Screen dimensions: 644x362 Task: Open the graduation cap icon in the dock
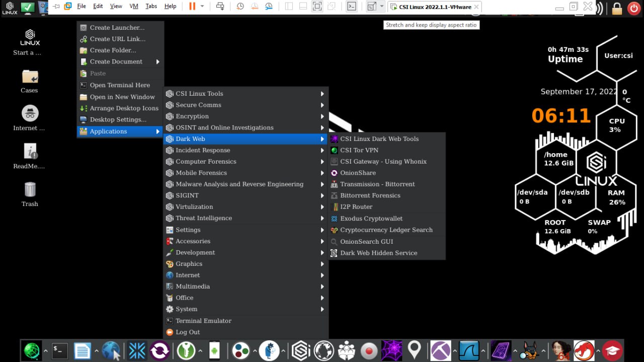[612, 350]
